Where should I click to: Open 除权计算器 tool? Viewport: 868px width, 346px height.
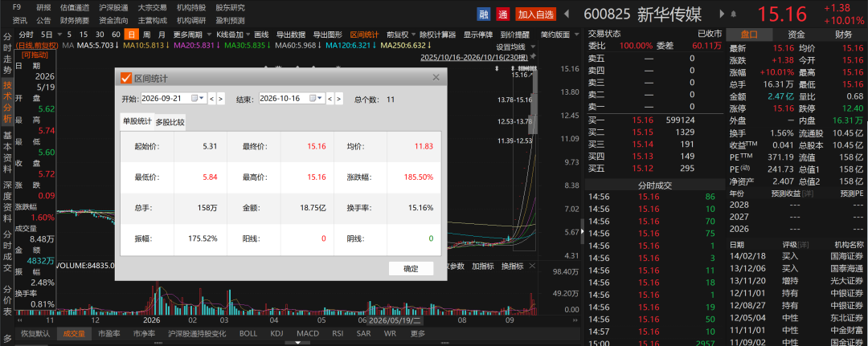437,35
